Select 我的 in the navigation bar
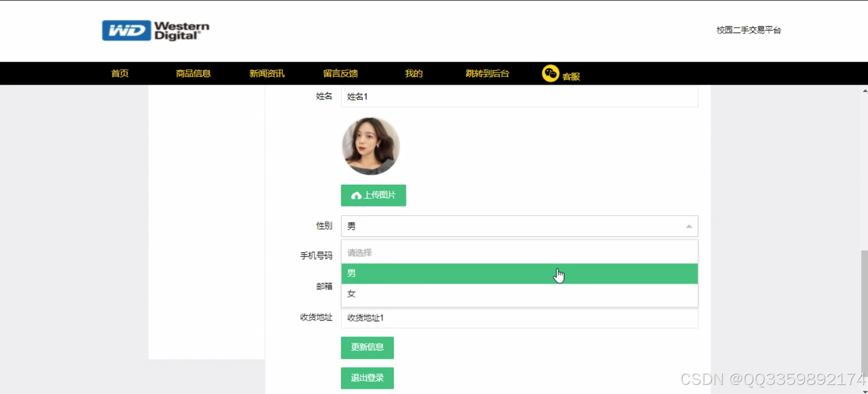The height and width of the screenshot is (394, 868). point(414,73)
